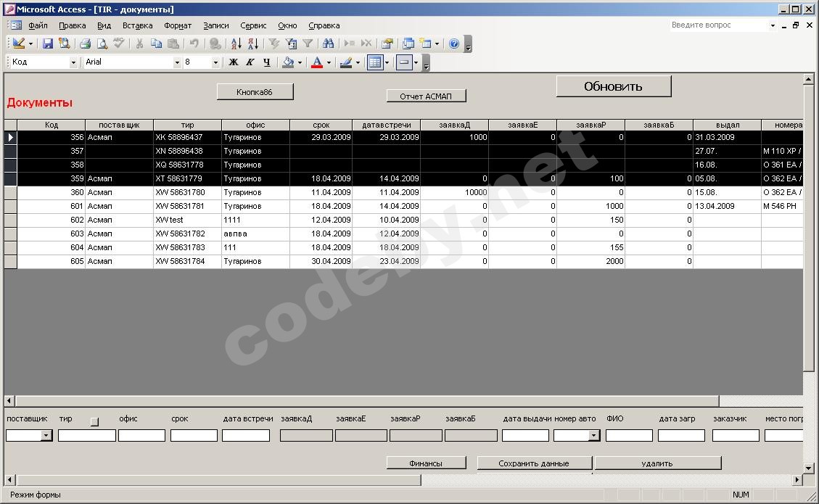
Task: Click the Insert Hyperlink icon
Action: 215,44
